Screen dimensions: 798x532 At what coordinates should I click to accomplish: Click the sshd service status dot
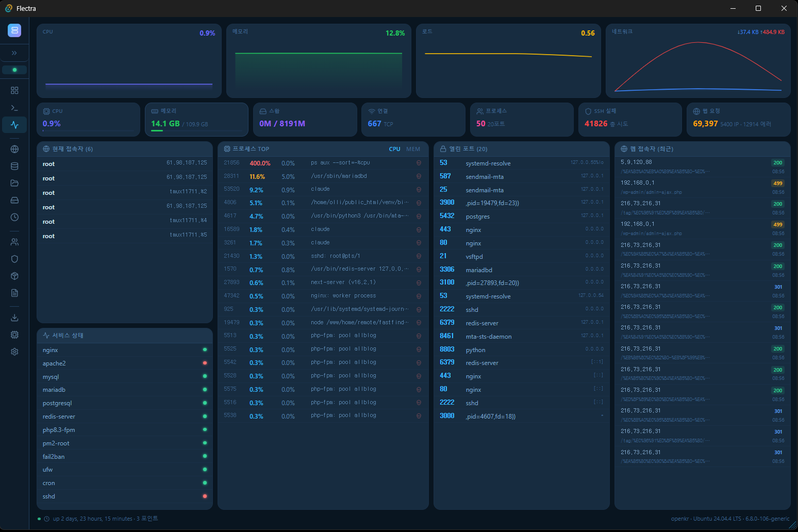pos(205,496)
